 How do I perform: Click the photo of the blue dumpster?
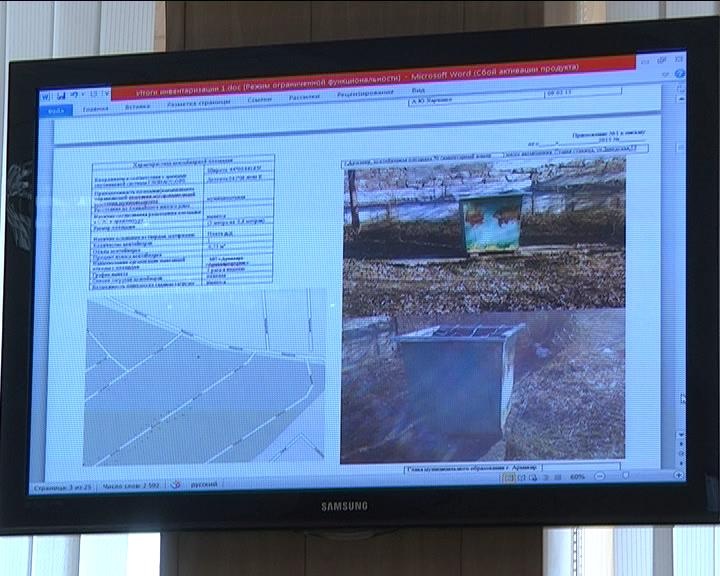(483, 385)
